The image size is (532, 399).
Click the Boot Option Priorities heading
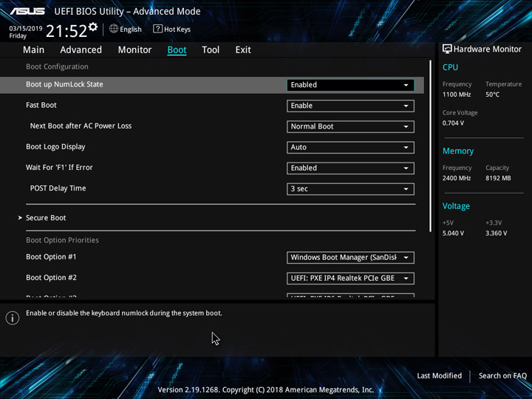click(x=62, y=240)
